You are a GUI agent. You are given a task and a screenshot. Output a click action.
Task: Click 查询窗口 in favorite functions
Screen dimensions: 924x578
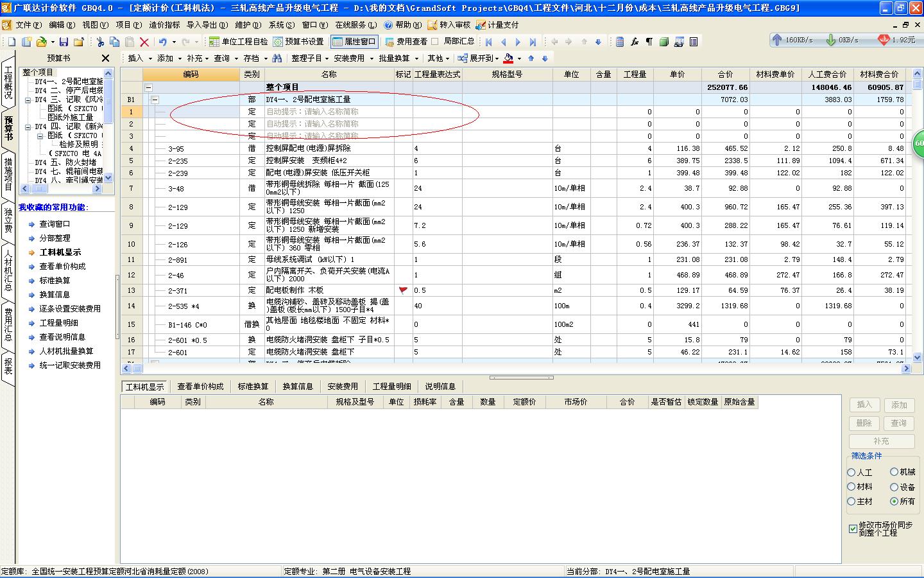pyautogui.click(x=55, y=224)
